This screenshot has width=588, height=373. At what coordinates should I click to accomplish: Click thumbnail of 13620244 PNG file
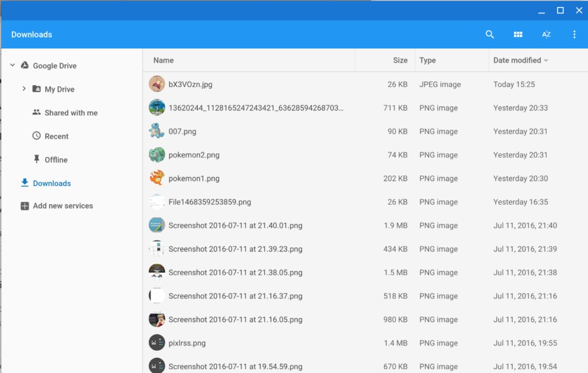(157, 107)
